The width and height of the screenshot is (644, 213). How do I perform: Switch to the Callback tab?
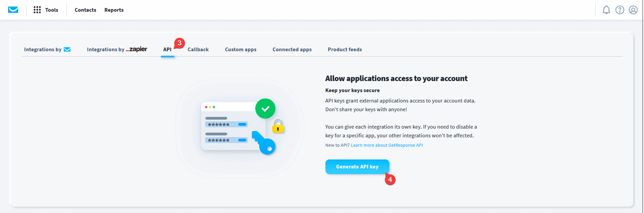click(198, 50)
